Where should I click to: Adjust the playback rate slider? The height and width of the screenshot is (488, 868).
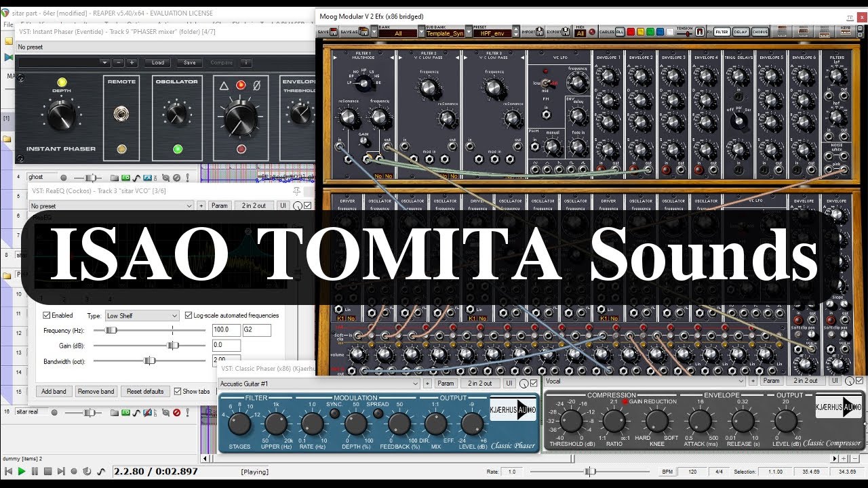tap(590, 471)
